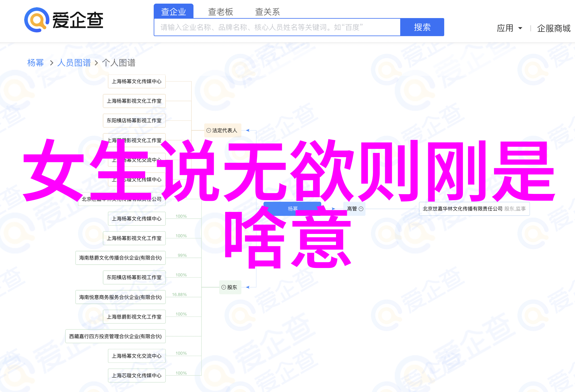Image resolution: width=575 pixels, height=392 pixels.
Task: Go to 杨幂 breadcrumb link
Action: coord(36,63)
